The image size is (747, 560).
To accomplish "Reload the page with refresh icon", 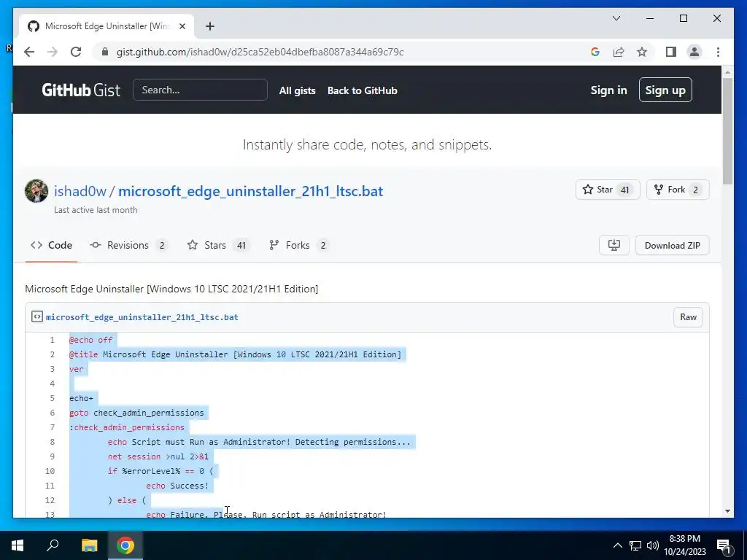I will click(x=76, y=52).
